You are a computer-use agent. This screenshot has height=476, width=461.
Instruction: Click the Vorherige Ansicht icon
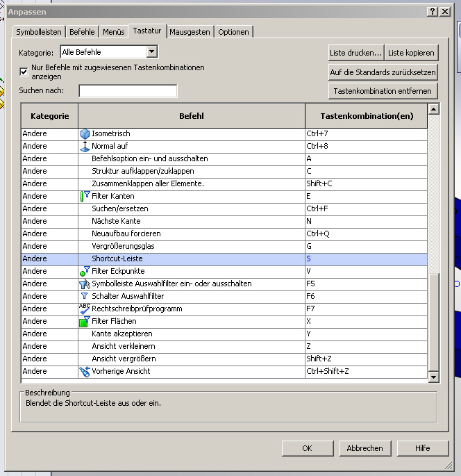tap(85, 371)
